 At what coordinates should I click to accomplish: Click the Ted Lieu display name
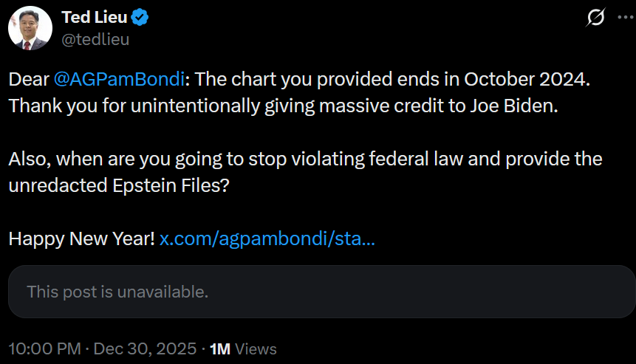point(95,18)
